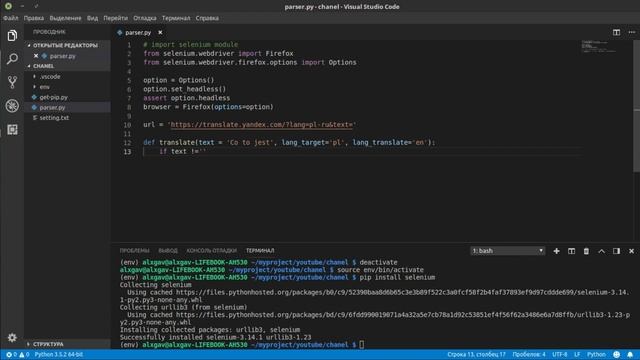Follow the translate.yandex.com URL link

point(261,124)
